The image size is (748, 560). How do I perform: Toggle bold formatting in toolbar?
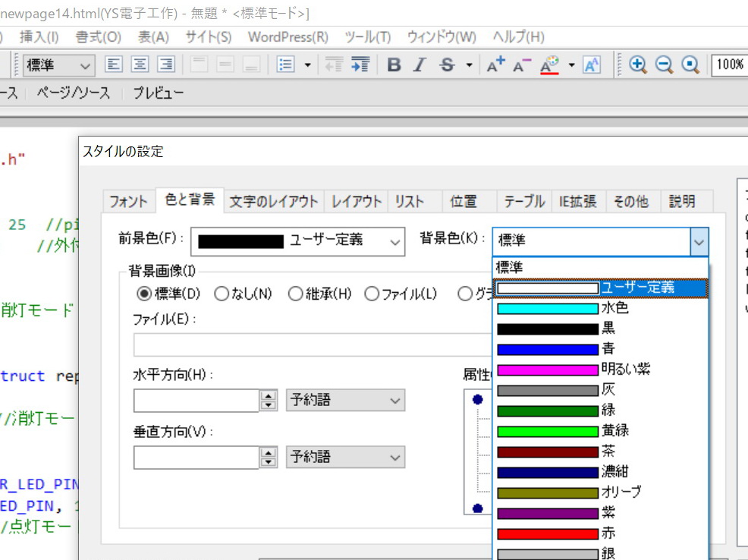tap(394, 65)
